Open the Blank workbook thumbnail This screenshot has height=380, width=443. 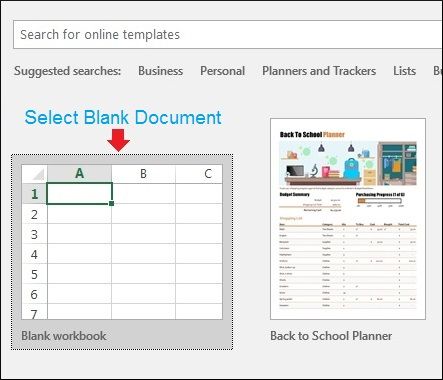[122, 242]
